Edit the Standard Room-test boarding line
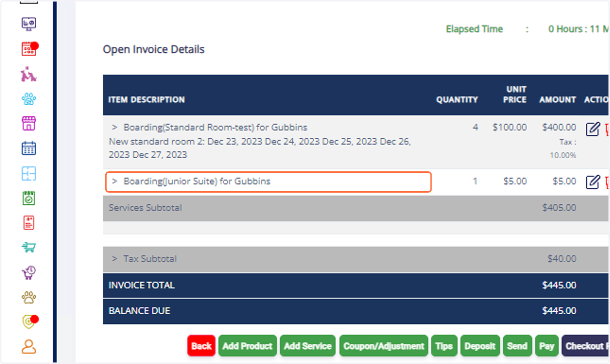 tap(593, 129)
